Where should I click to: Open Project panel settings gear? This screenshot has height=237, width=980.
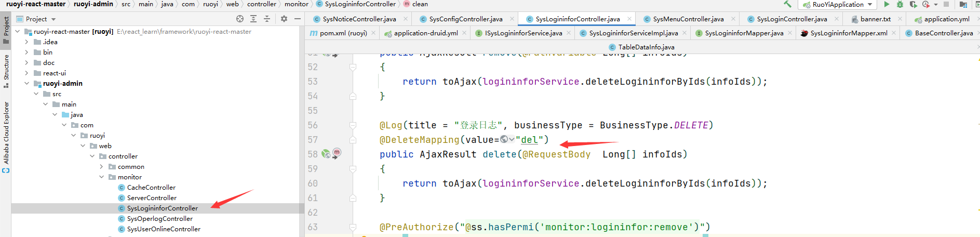pyautogui.click(x=284, y=19)
